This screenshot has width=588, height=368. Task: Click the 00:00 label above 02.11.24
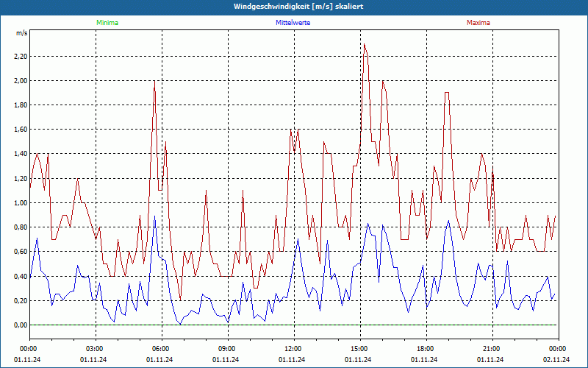click(559, 348)
